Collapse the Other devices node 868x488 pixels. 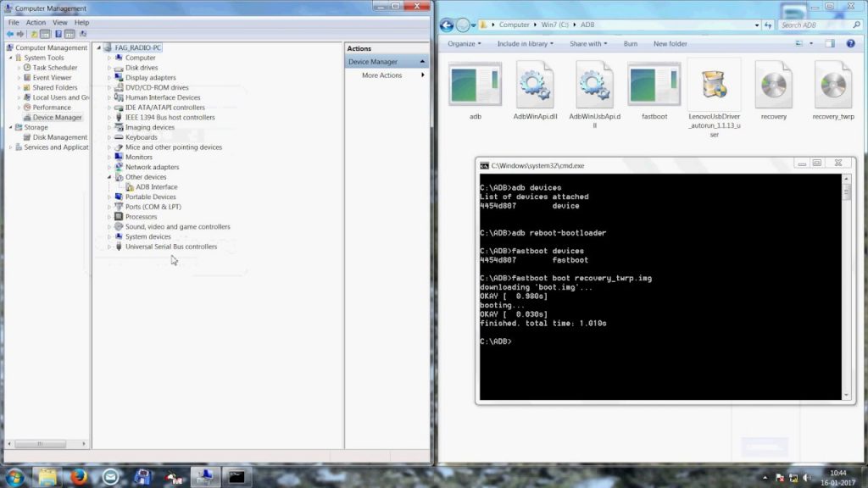pyautogui.click(x=109, y=177)
